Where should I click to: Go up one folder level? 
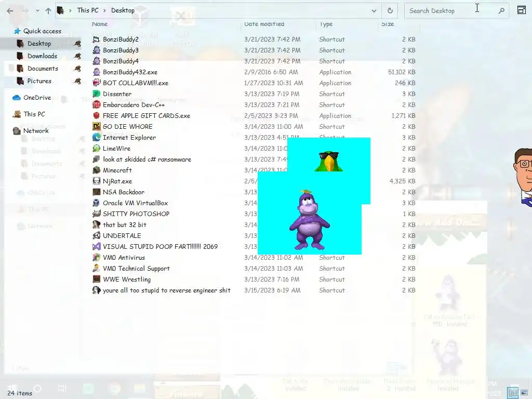[x=48, y=11]
